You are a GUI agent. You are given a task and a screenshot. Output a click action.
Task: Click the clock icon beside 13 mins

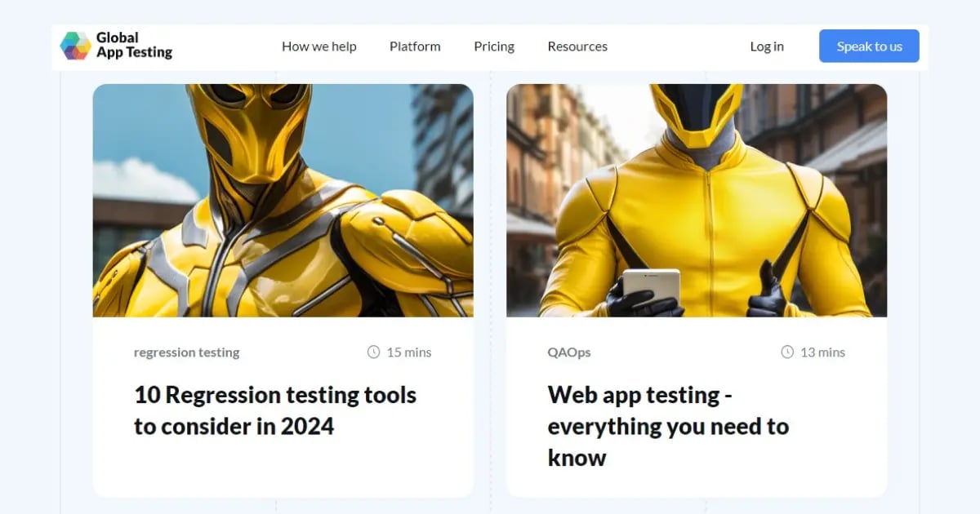787,352
